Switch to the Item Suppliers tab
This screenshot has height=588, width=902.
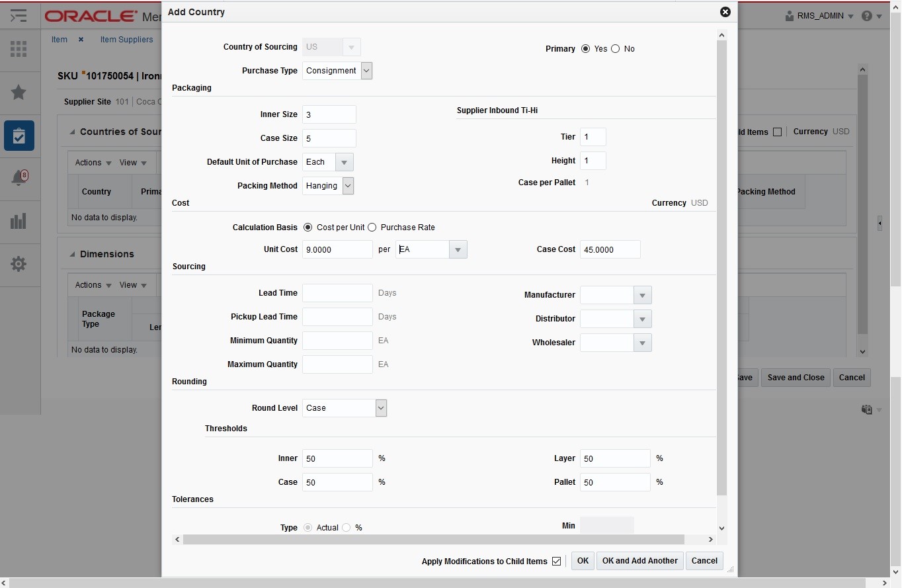(127, 40)
